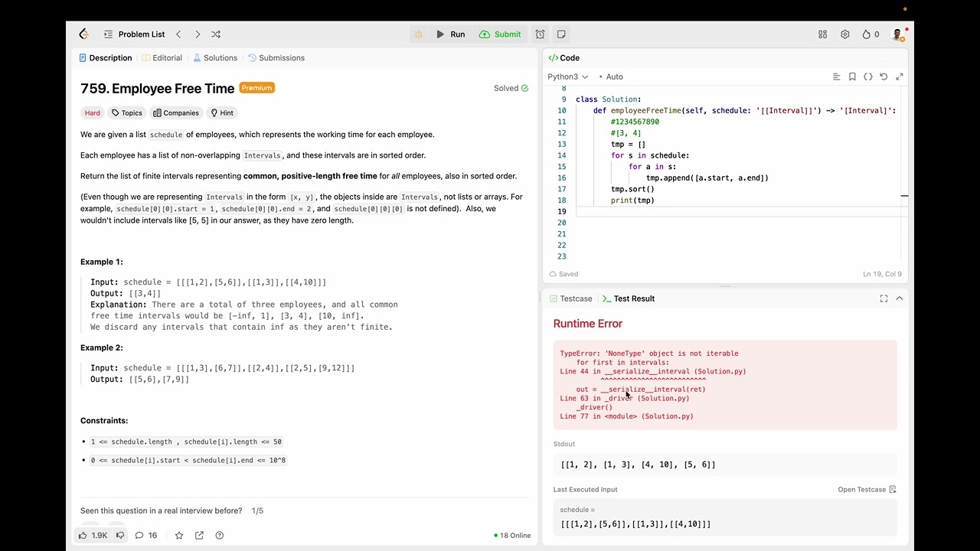Maximize the test result panel icon
980x551 pixels.
(884, 298)
